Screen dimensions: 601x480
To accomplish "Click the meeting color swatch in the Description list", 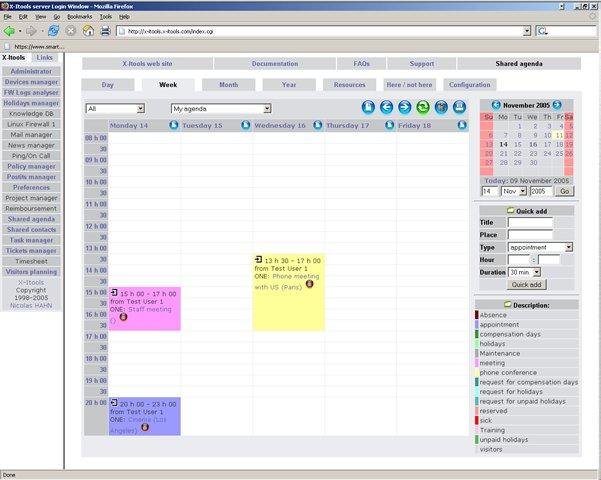I will point(477,363).
